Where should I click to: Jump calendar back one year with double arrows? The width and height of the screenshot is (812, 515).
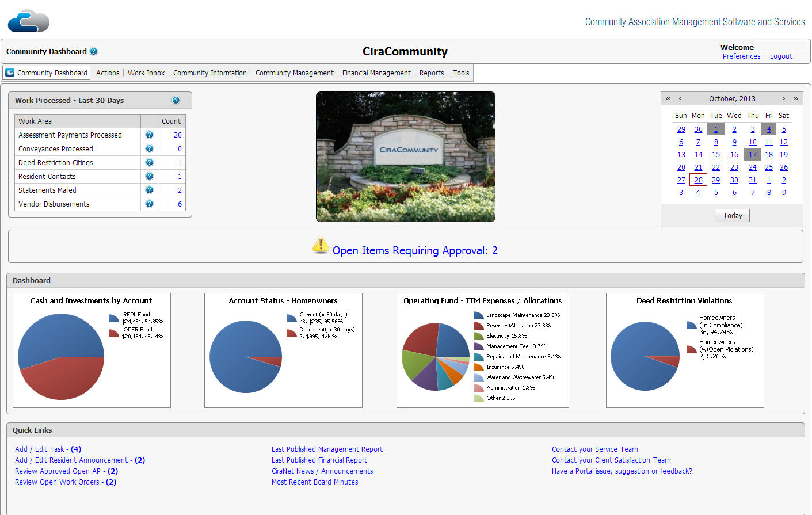coord(668,98)
